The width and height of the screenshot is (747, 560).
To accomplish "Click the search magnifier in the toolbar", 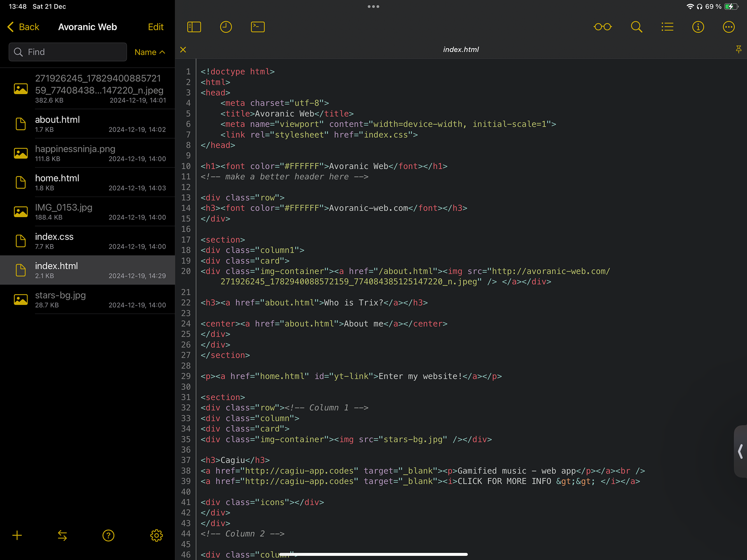I will [636, 27].
